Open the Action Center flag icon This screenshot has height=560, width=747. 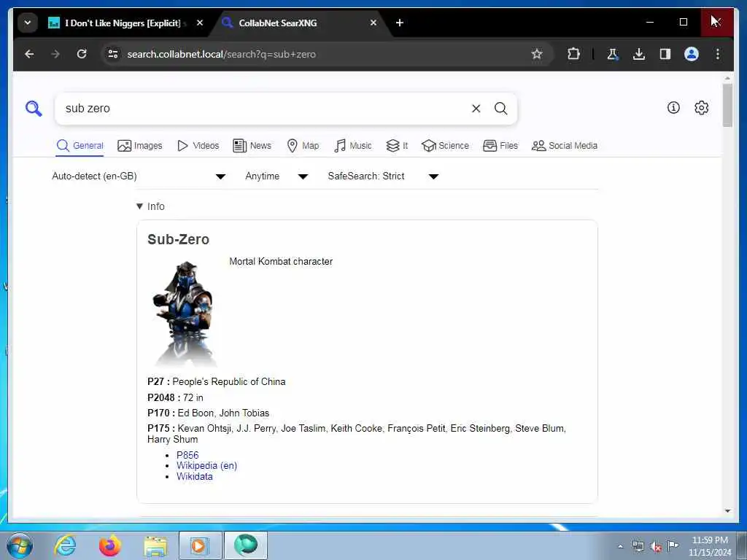[x=673, y=546]
